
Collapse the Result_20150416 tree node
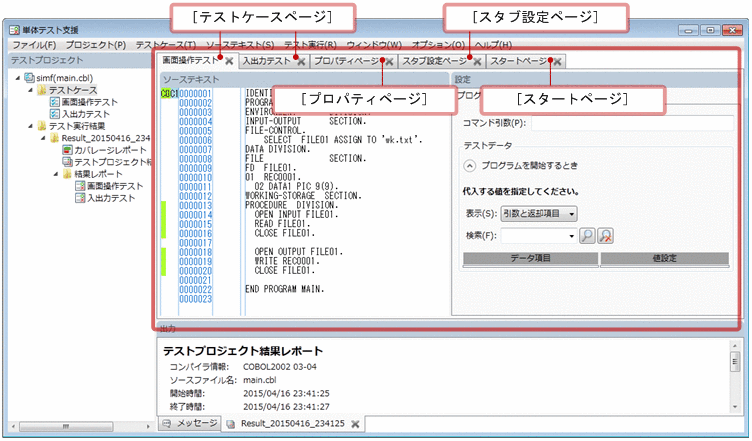click(43, 138)
